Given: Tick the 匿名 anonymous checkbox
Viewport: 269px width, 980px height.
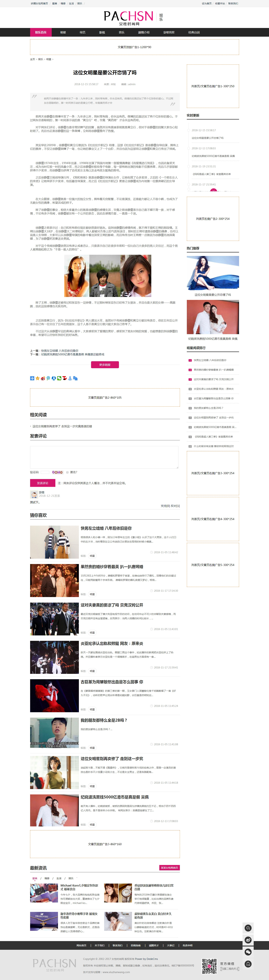Looking at the screenshot, I should pyautogui.click(x=67, y=472).
